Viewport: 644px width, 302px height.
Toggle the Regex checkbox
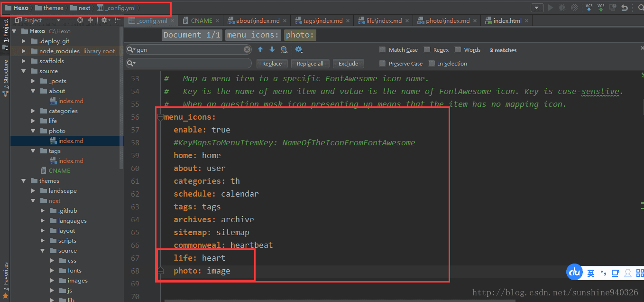[x=427, y=50]
